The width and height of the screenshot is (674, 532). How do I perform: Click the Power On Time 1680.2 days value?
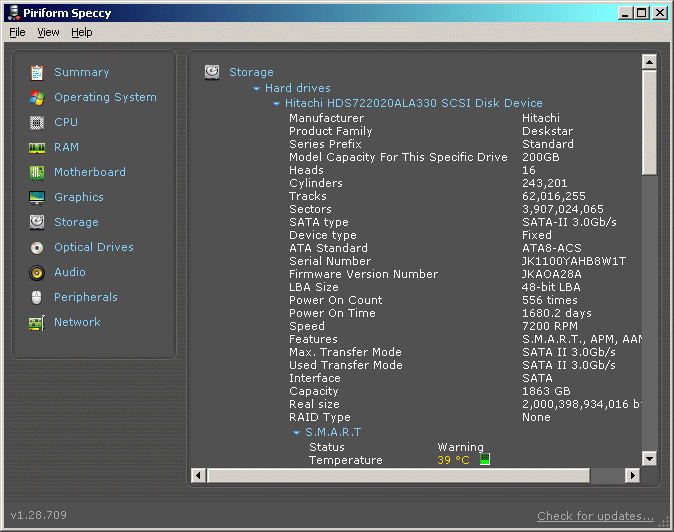[557, 313]
